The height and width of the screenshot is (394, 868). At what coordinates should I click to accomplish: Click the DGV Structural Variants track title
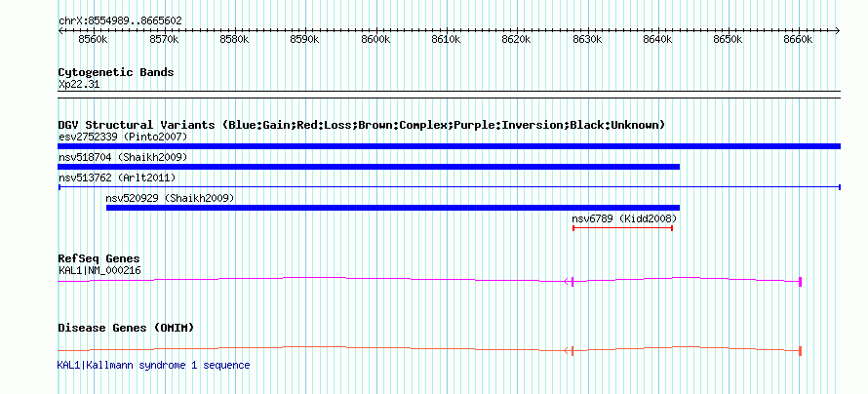(x=362, y=125)
